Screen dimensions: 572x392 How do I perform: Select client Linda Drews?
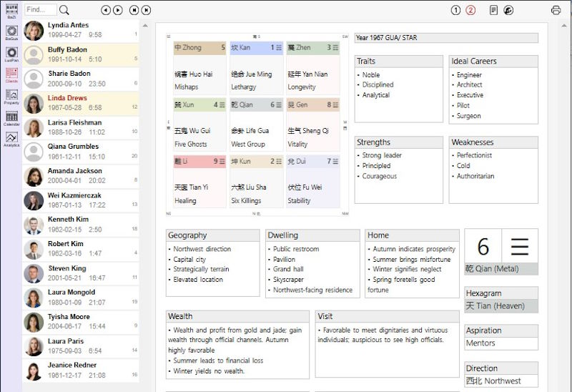[81, 103]
